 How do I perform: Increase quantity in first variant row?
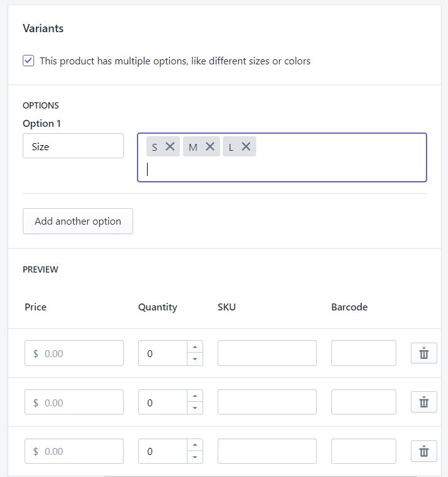coord(195,347)
